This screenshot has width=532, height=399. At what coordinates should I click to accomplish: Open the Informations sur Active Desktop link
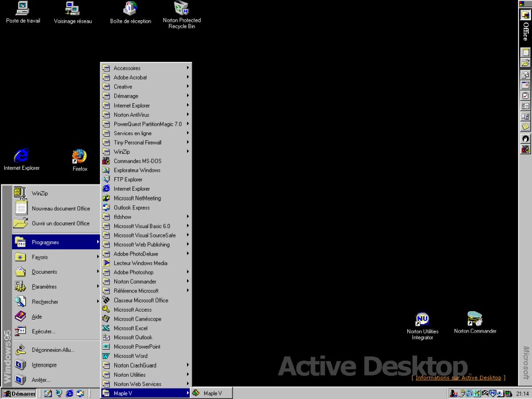pyautogui.click(x=458, y=378)
